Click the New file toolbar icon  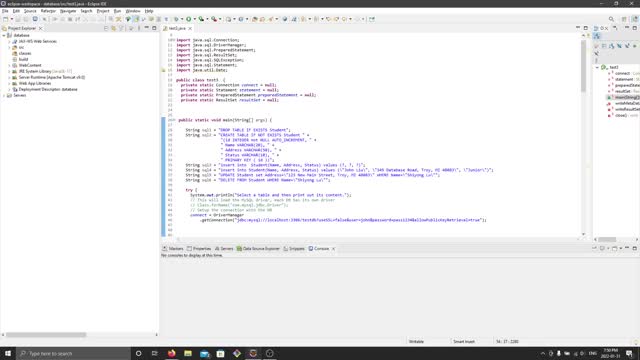coord(6,19)
